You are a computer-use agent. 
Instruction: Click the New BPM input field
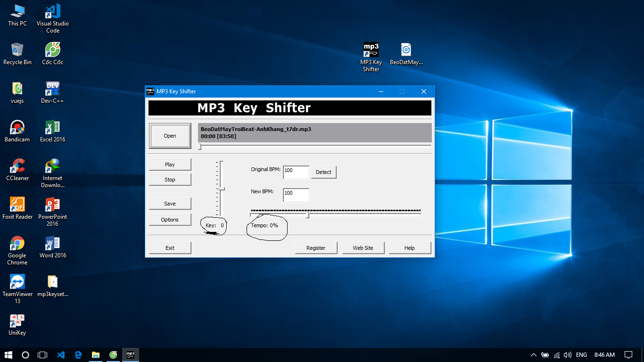coord(296,195)
